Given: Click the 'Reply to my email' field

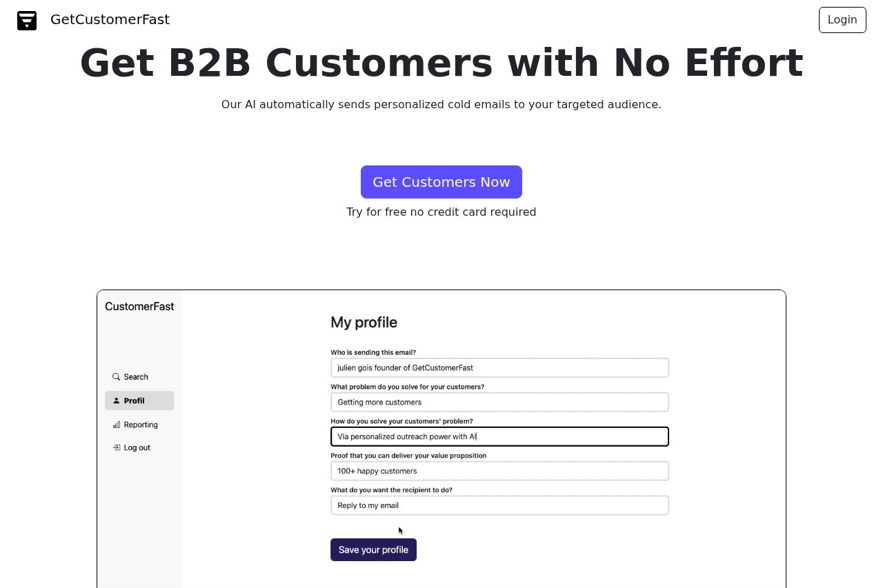Looking at the screenshot, I should (499, 505).
